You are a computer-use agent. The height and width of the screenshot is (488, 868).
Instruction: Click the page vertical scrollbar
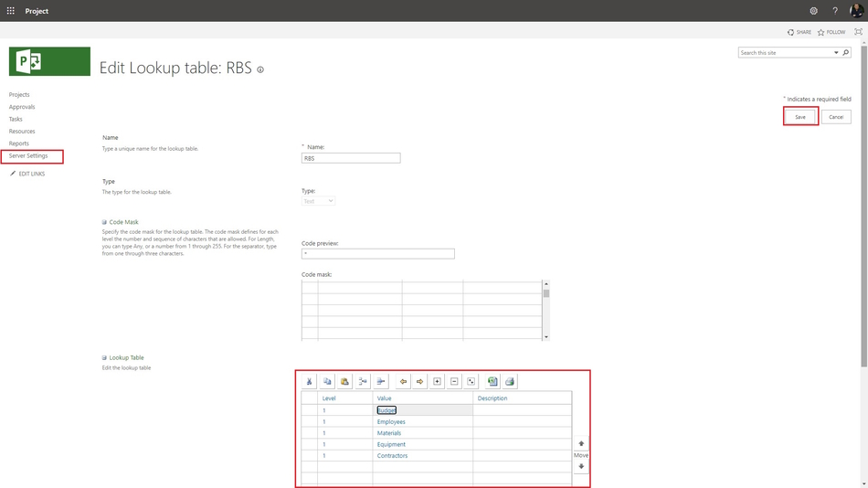863,205
